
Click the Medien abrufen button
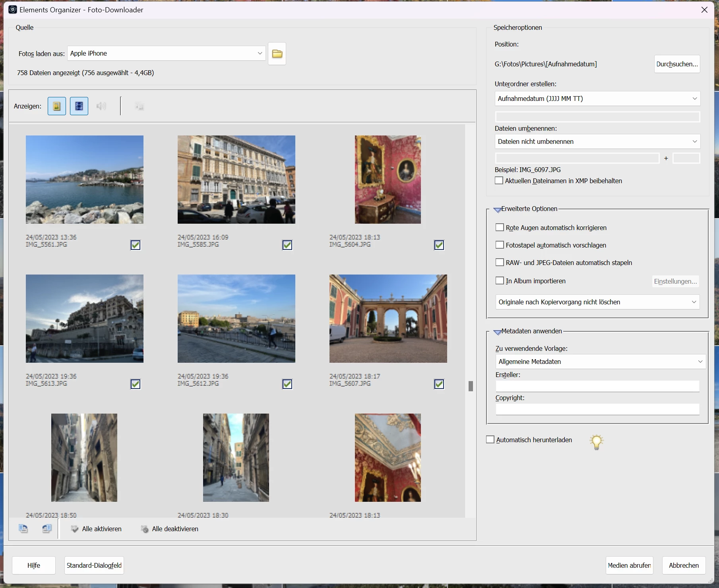[630, 565]
